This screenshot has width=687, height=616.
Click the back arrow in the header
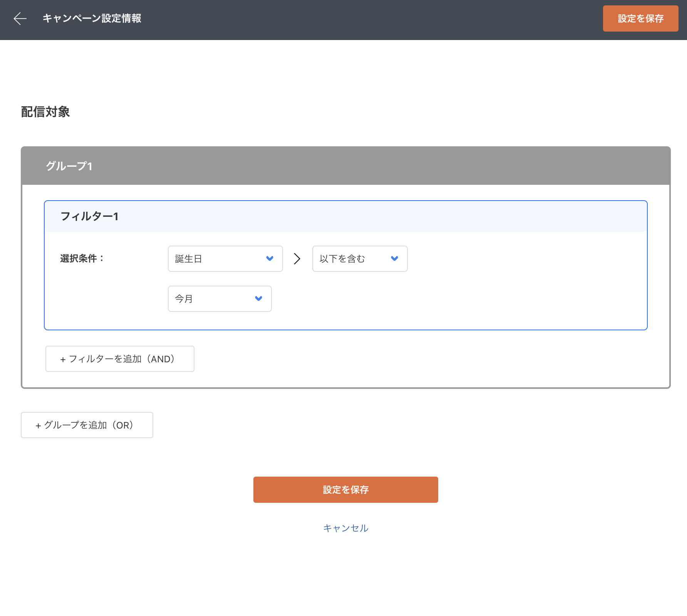click(x=20, y=18)
